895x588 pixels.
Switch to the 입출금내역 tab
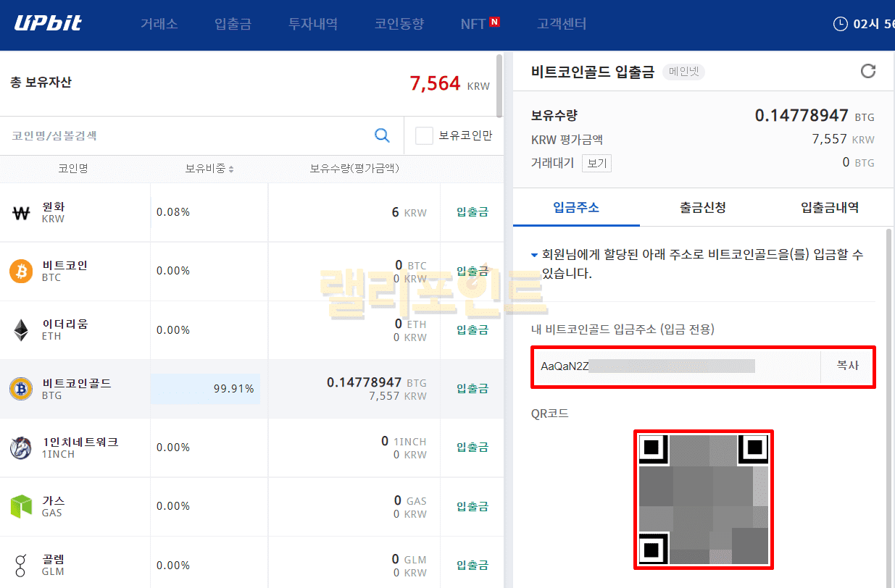click(x=829, y=208)
